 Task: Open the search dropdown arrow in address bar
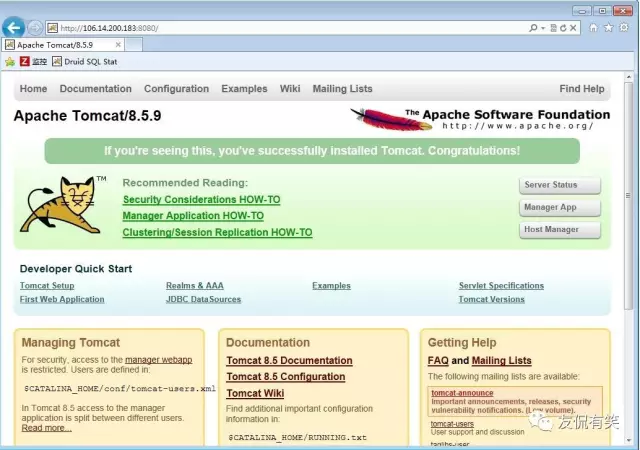pos(543,28)
